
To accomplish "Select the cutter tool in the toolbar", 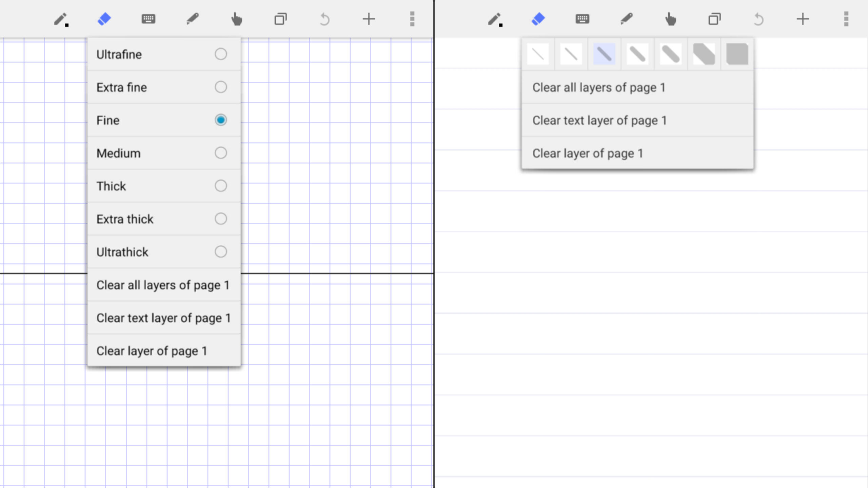I will click(193, 19).
